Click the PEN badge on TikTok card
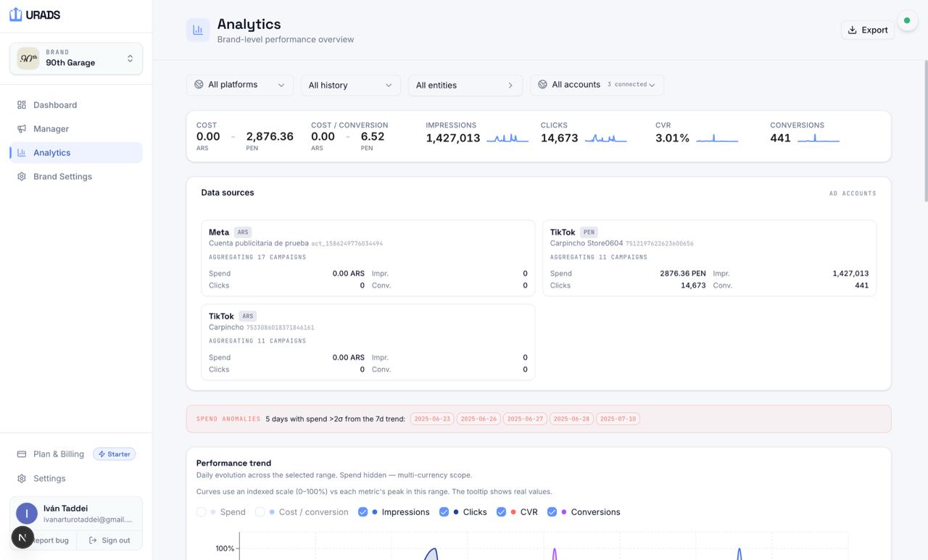 coord(589,233)
